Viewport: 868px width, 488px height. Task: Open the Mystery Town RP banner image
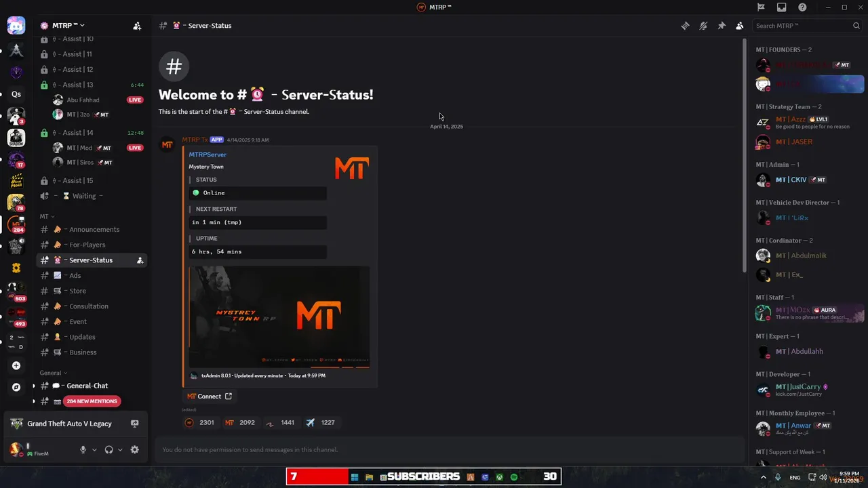[x=279, y=317]
